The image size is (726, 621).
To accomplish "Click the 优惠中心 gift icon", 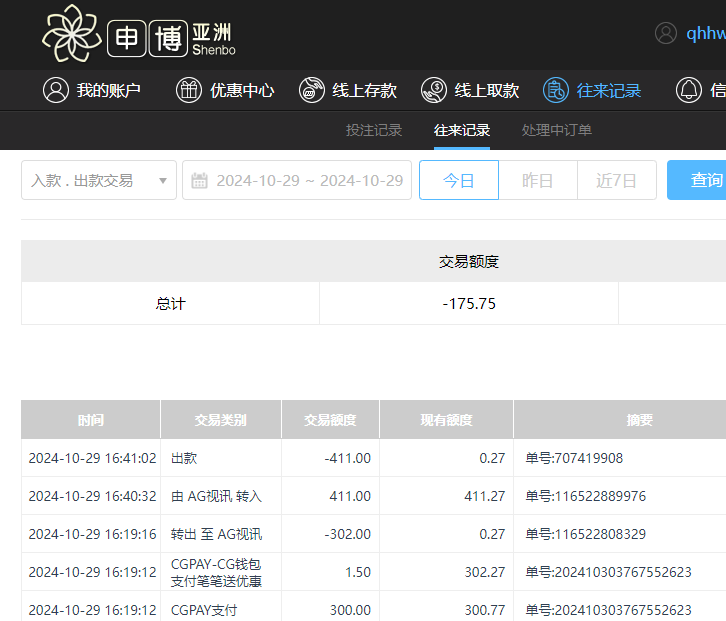I will (x=189, y=90).
